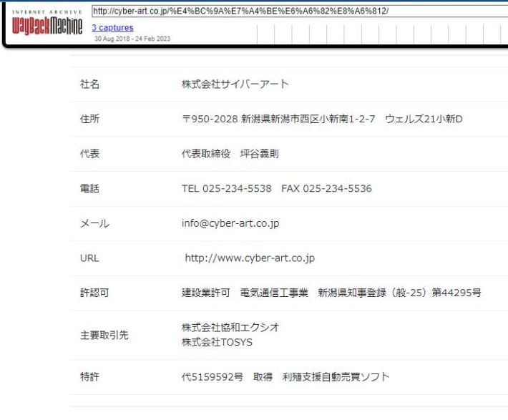Viewport: 508px width, 420px height.
Task: Select the capture date range text
Action: [132, 39]
